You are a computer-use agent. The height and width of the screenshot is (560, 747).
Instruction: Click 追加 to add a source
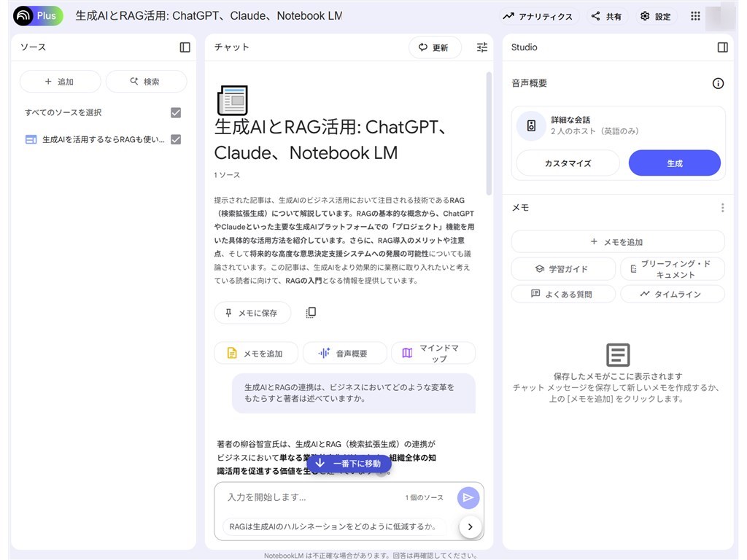tap(60, 82)
